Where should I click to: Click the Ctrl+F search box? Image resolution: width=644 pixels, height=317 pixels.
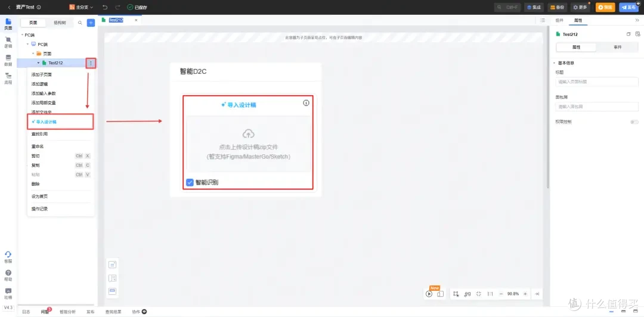[507, 7]
